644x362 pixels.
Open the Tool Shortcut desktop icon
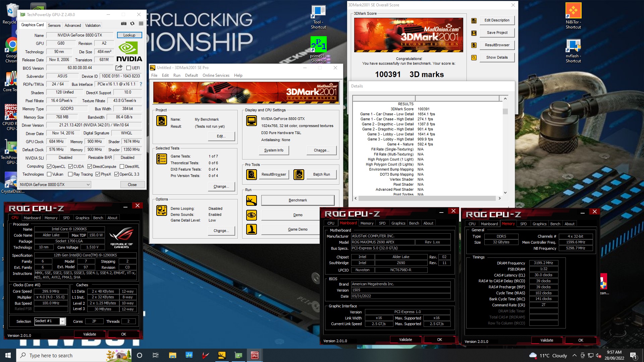(318, 17)
